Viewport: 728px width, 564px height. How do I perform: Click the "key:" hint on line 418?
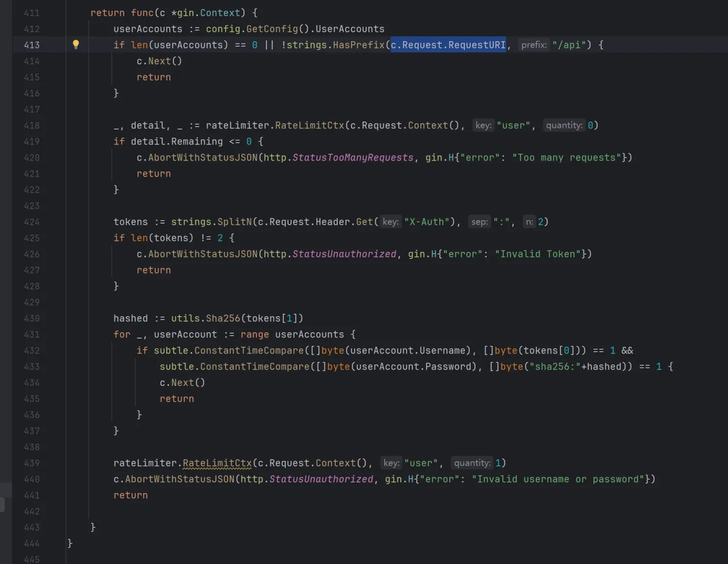(x=483, y=126)
